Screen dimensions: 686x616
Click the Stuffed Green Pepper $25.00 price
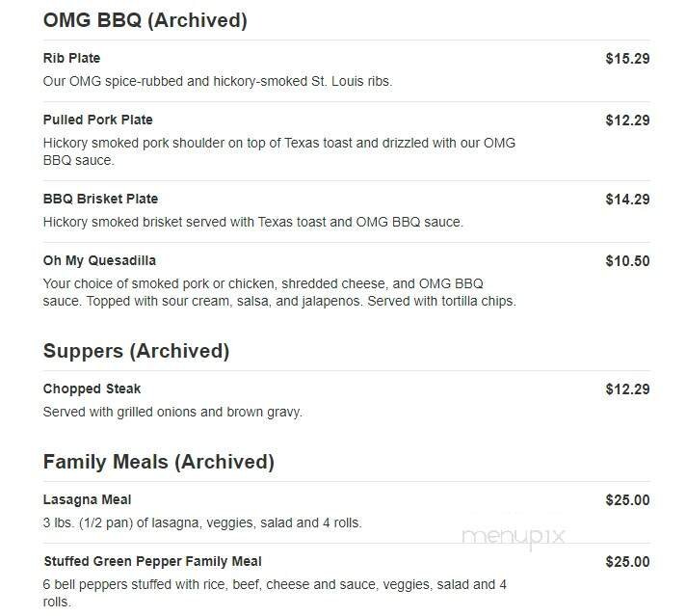(x=627, y=562)
